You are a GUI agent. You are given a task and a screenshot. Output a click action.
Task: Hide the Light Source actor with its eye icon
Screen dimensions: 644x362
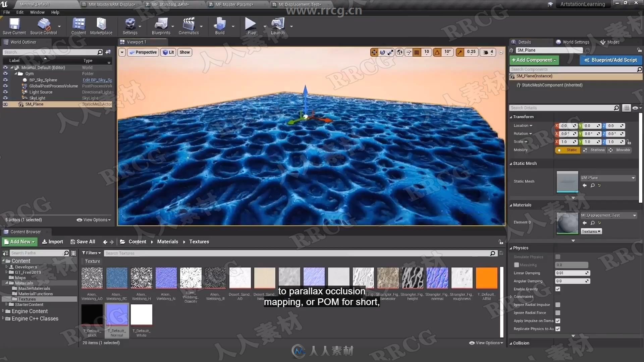5,92
